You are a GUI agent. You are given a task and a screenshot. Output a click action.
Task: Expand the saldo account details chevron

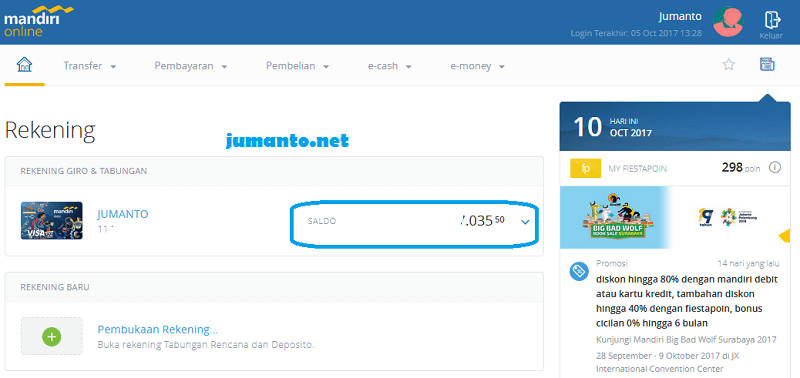pos(526,222)
